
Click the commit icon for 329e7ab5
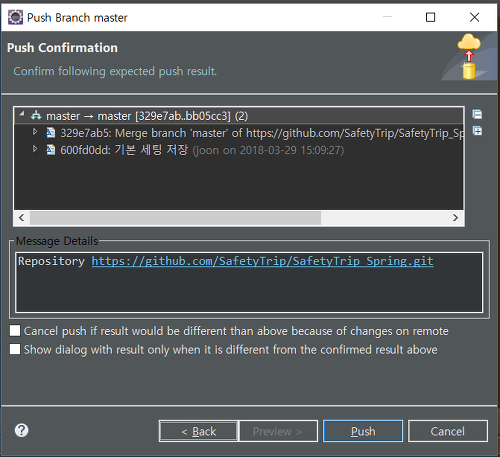point(50,133)
